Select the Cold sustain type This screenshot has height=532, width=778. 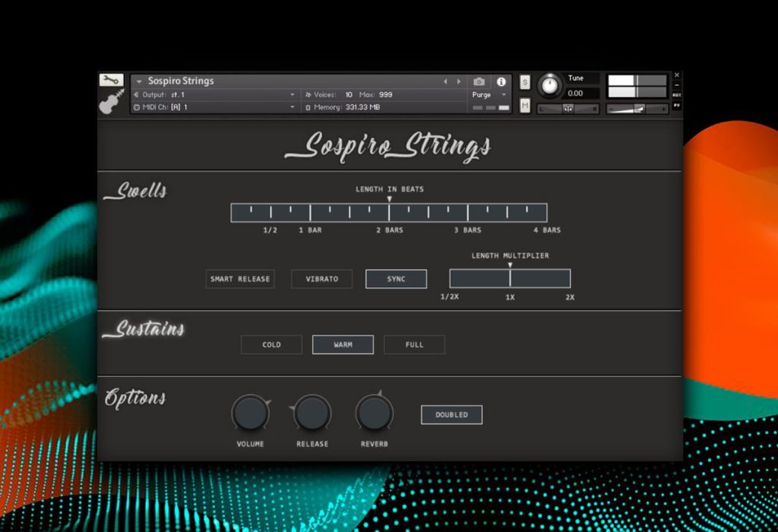[271, 344]
